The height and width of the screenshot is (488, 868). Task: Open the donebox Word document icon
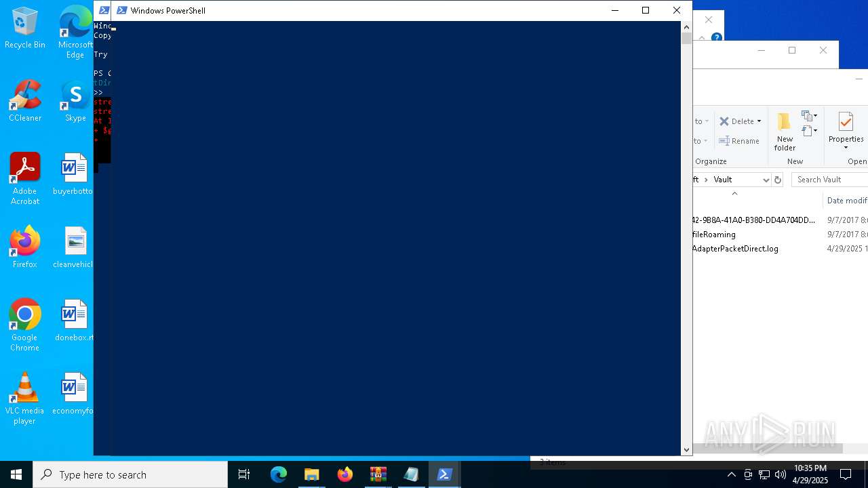click(x=75, y=321)
